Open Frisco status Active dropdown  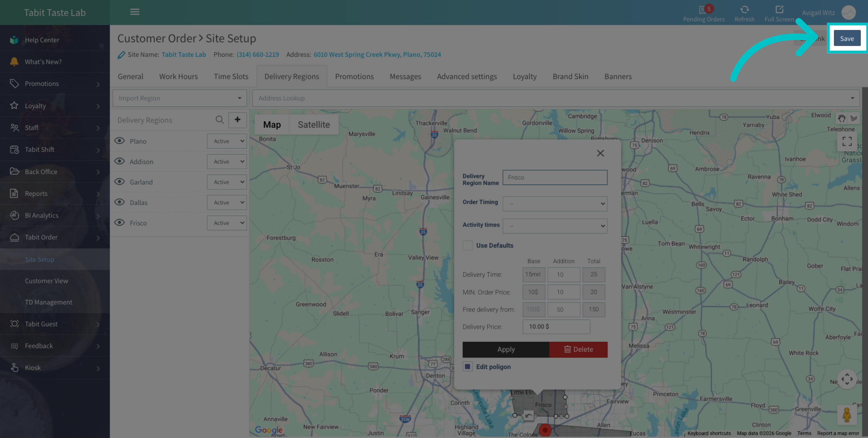point(227,223)
